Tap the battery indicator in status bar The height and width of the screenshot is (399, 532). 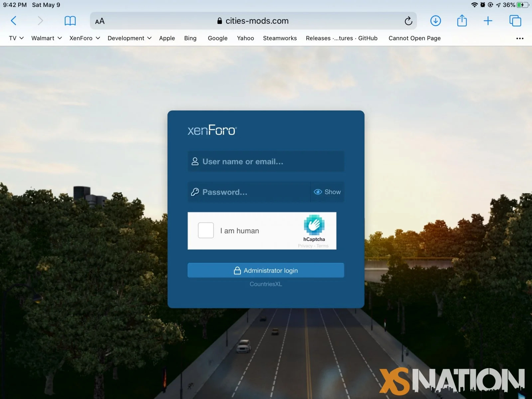523,5
